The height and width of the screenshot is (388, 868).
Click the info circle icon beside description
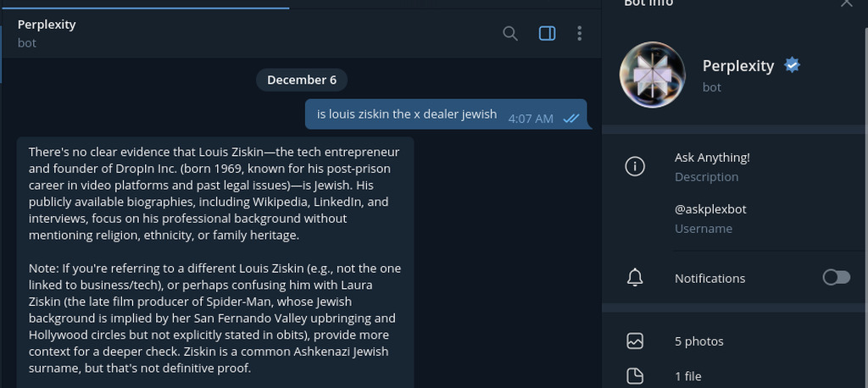coord(635,166)
